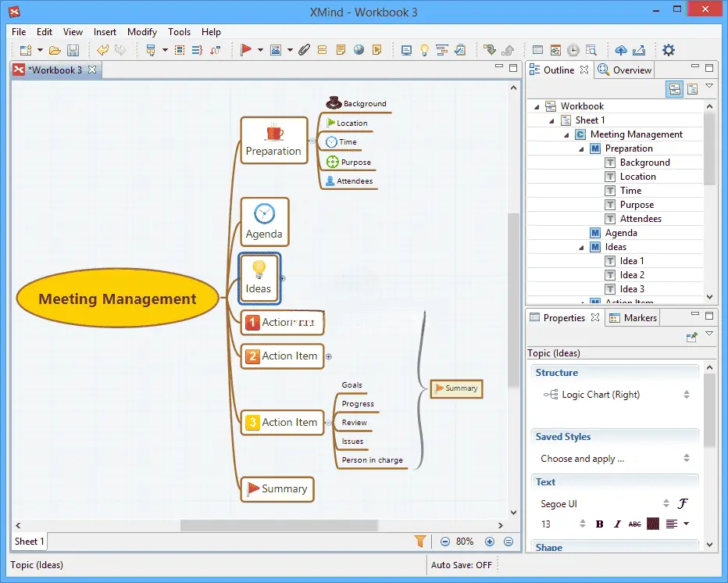This screenshot has width=728, height=583.
Task: Select the Sheet 1 tab at the bottom
Action: [x=29, y=542]
